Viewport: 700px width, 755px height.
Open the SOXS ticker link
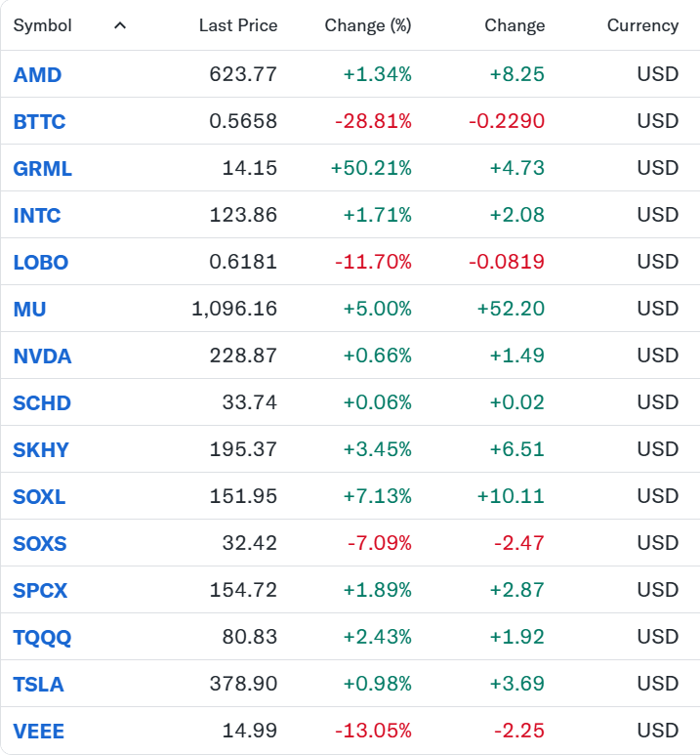[40, 544]
